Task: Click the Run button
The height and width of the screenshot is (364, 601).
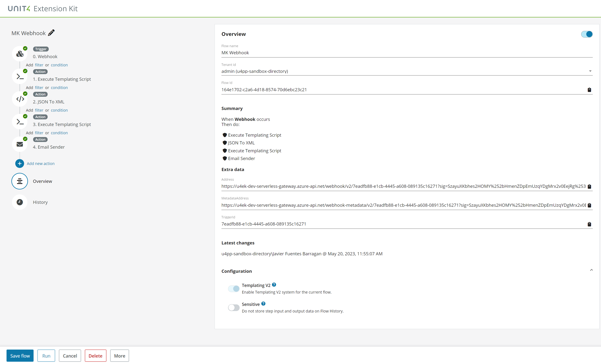Action: click(x=46, y=356)
